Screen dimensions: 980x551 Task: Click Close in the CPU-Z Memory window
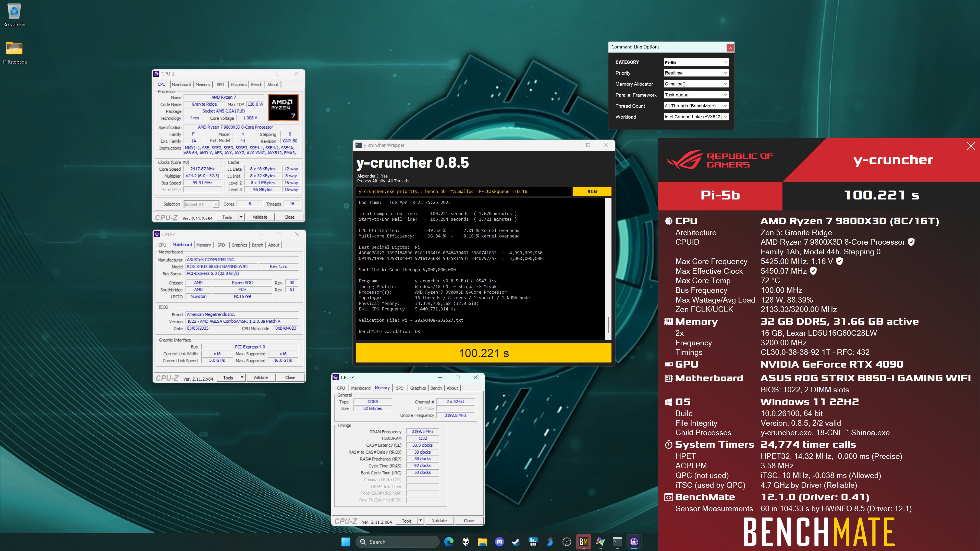[469, 521]
